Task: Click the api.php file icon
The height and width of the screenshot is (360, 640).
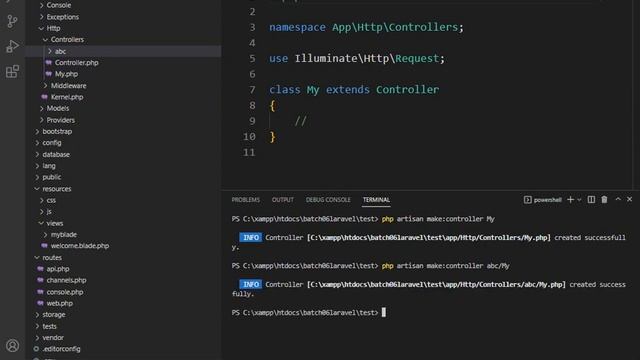Action: [40, 269]
